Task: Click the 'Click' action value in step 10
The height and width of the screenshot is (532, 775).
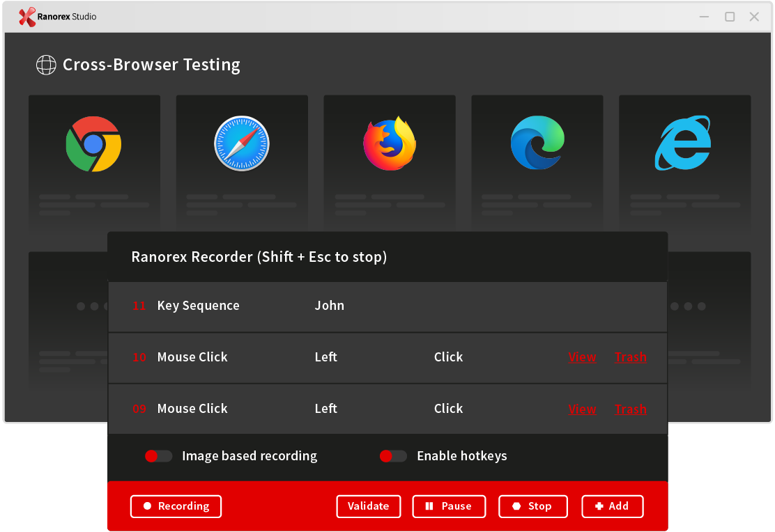Action: (448, 357)
